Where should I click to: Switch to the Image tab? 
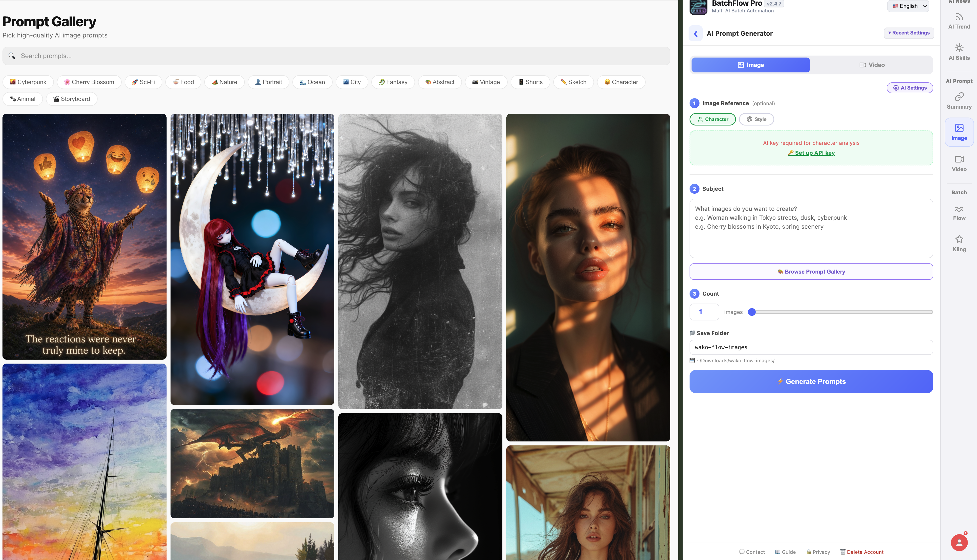pos(750,65)
